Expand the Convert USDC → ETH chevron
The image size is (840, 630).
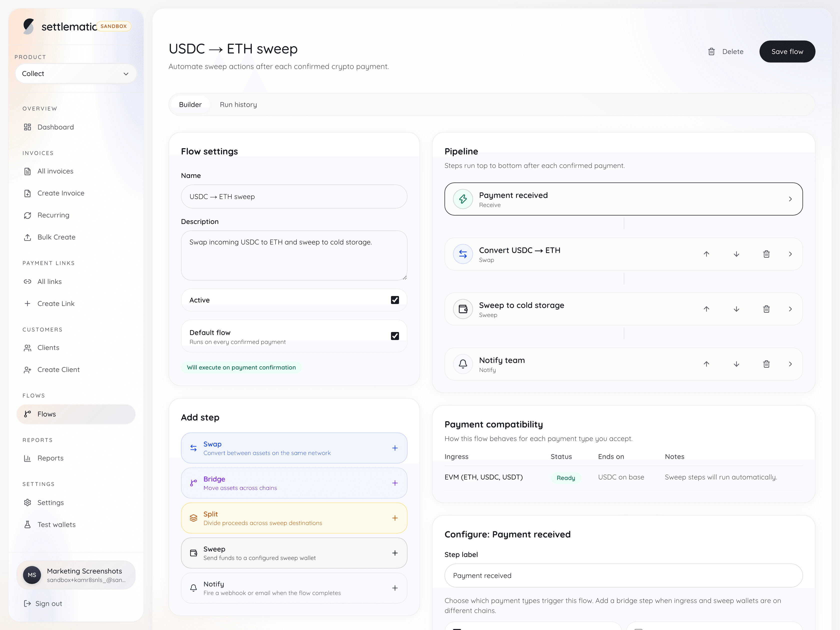tap(790, 254)
